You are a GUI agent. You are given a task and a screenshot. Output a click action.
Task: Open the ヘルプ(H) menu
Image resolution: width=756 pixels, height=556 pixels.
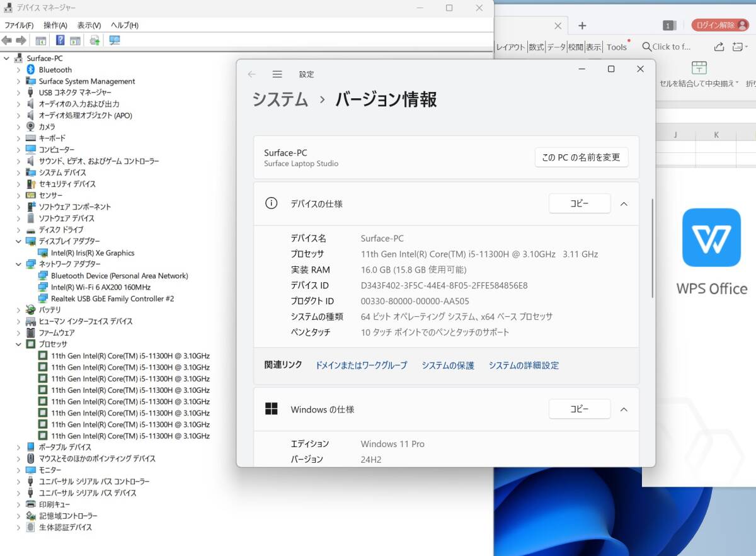click(125, 25)
